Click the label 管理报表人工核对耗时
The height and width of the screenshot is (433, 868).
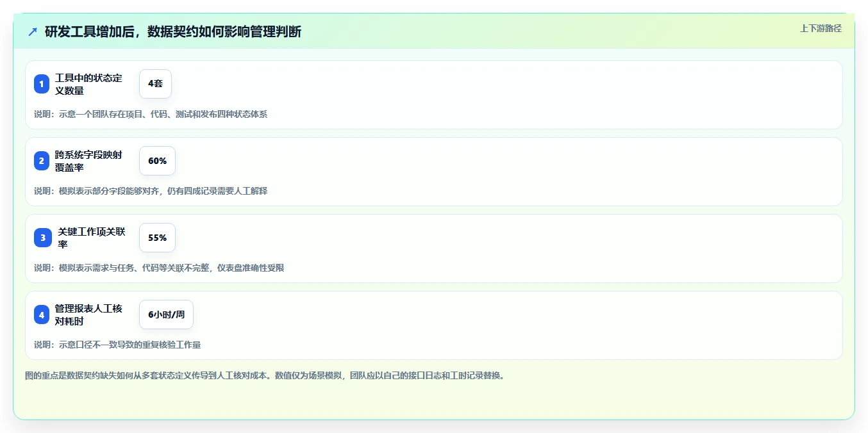coord(88,315)
